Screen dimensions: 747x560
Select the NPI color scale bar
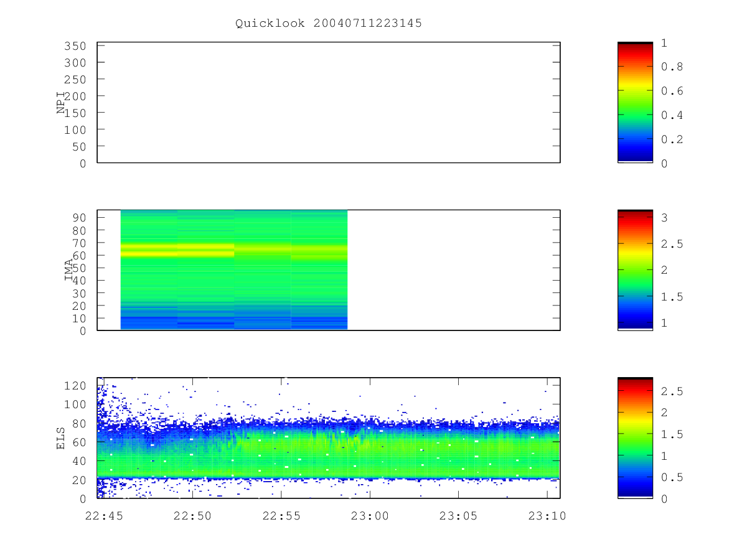635,103
